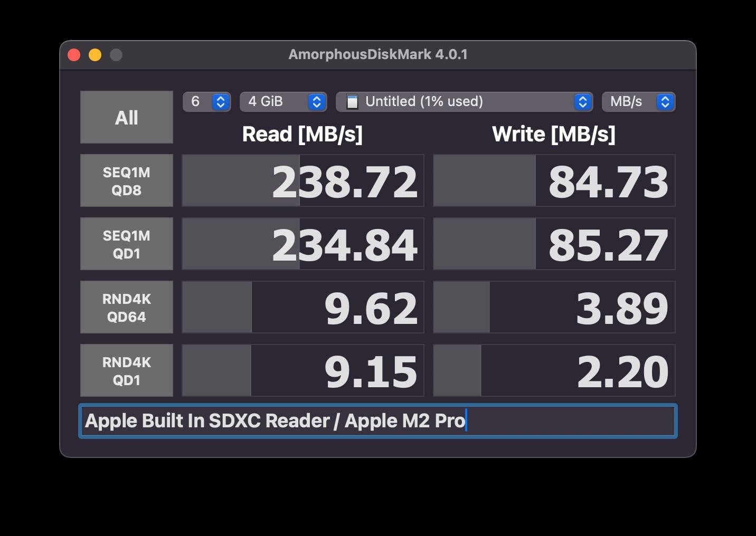Viewport: 756px width, 536px height.
Task: Start the RND4K QD1 benchmark
Action: pos(127,370)
